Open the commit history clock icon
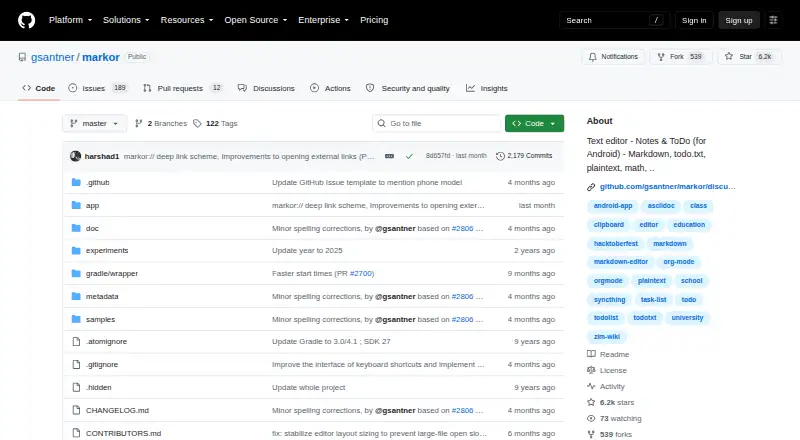Image resolution: width=800 pixels, height=440 pixels. click(x=500, y=156)
